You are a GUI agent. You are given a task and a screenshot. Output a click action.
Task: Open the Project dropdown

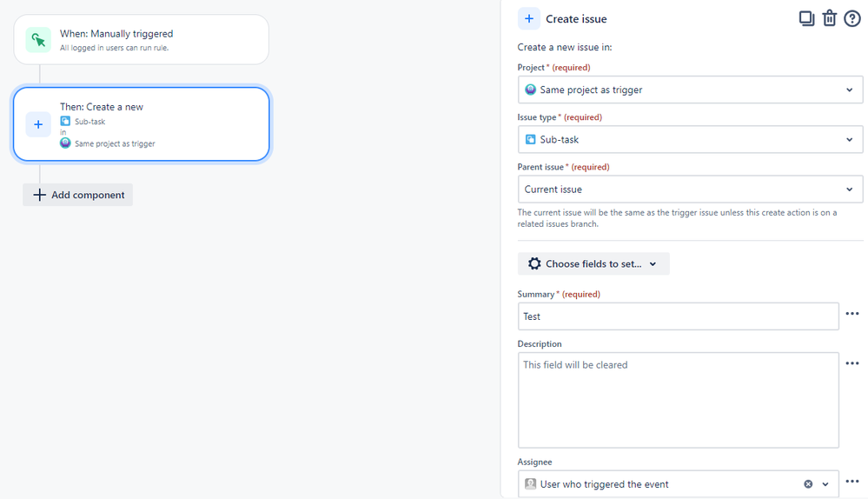click(690, 90)
